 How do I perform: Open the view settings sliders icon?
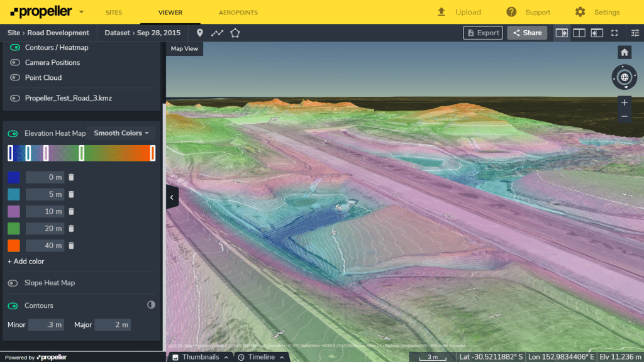(635, 33)
